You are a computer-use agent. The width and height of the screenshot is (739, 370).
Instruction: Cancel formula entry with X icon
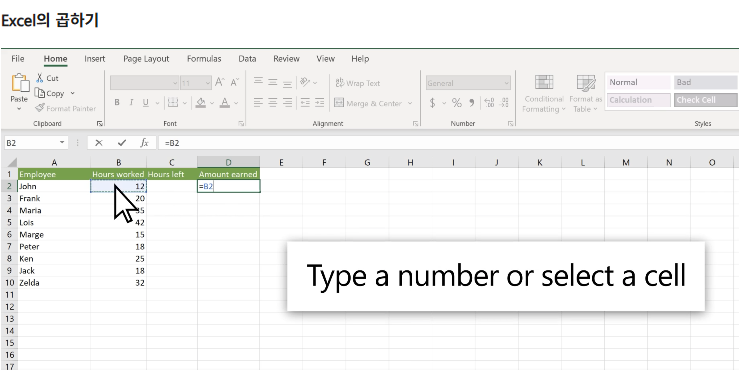tap(99, 143)
